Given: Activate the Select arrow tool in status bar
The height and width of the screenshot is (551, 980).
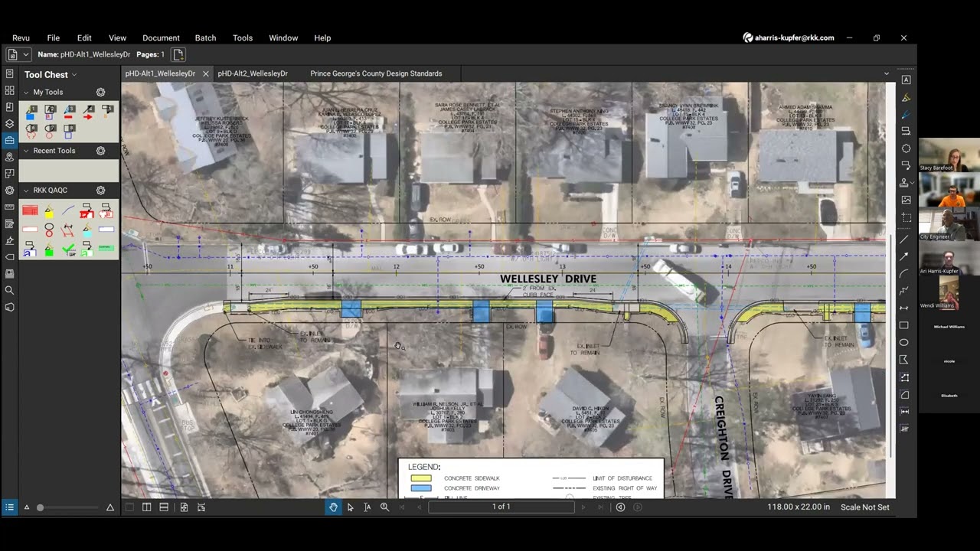Looking at the screenshot, I should pyautogui.click(x=351, y=507).
